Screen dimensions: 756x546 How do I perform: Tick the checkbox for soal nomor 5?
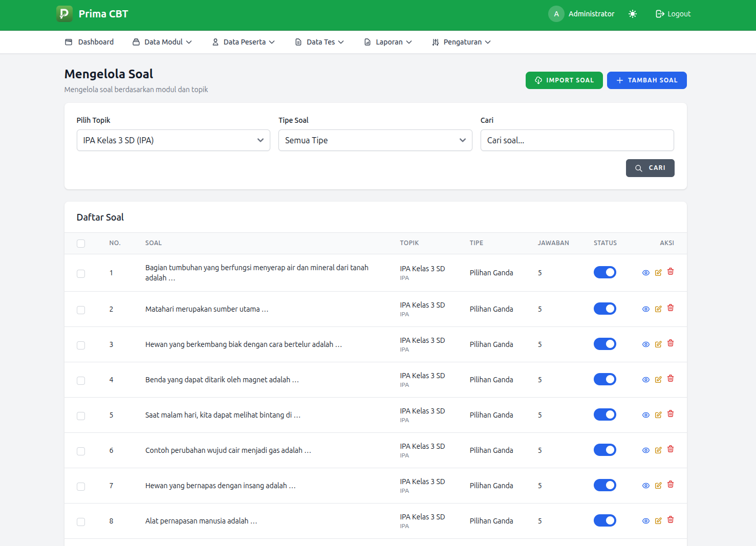click(x=80, y=416)
